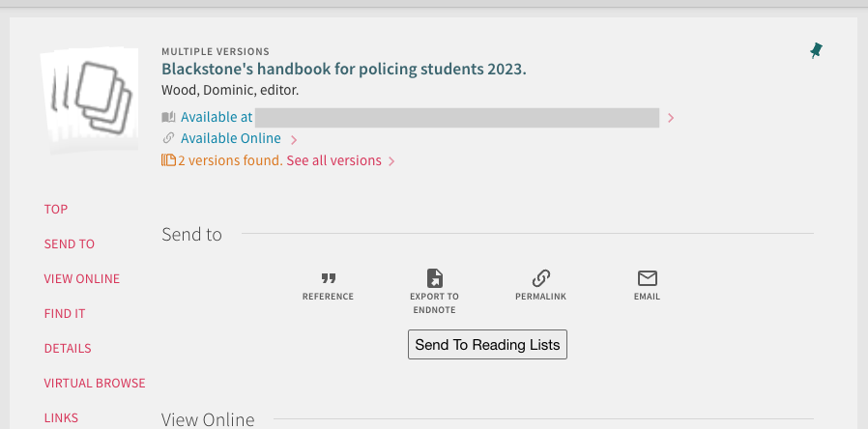The height and width of the screenshot is (429, 868).
Task: Expand the chevron after See all versions
Action: 391,161
